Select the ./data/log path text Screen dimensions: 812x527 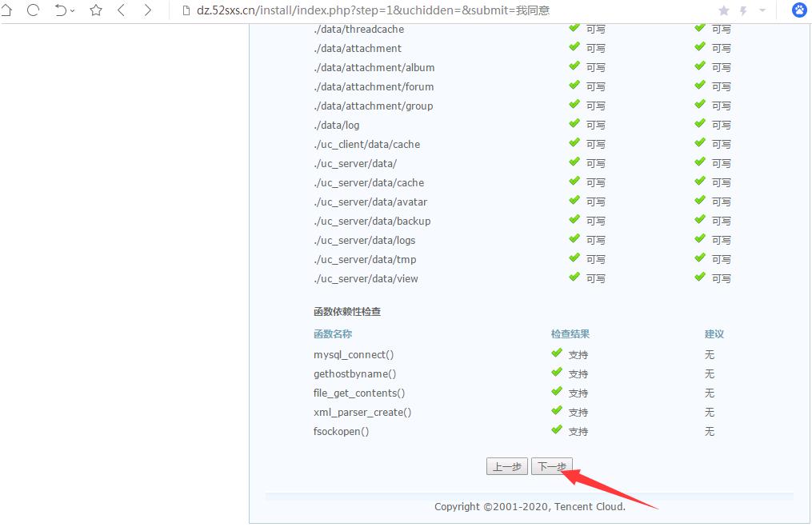[336, 126]
